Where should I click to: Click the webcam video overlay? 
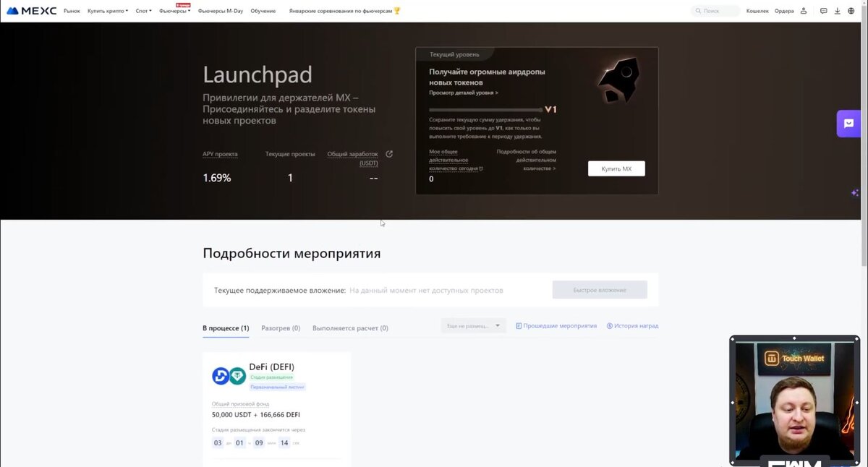click(x=794, y=400)
